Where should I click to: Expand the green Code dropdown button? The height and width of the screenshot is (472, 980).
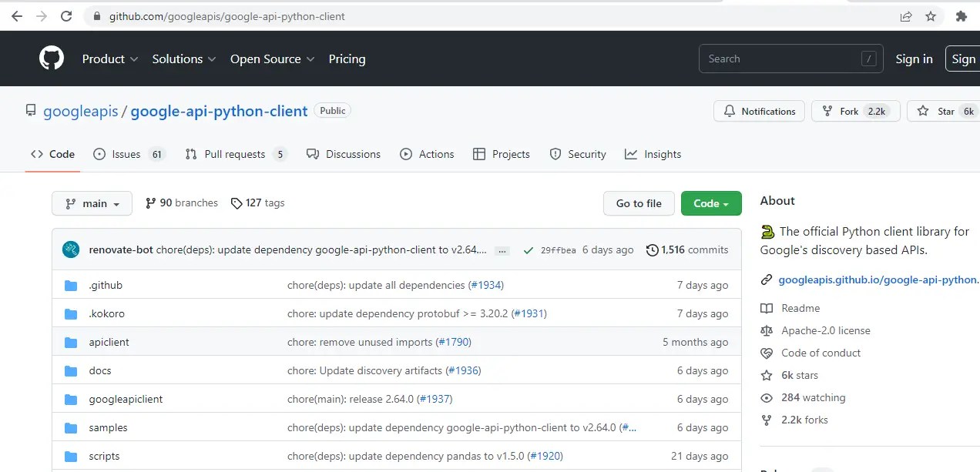pos(711,203)
